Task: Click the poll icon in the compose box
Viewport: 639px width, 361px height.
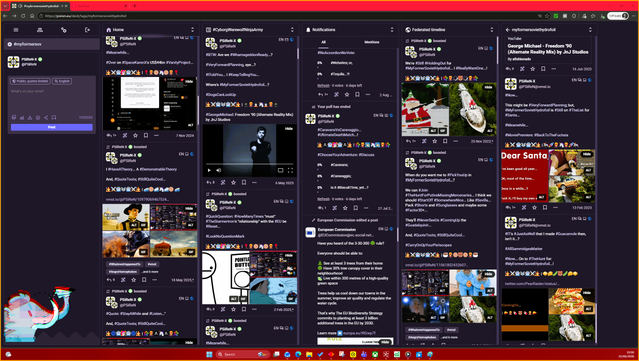Action: [22, 117]
